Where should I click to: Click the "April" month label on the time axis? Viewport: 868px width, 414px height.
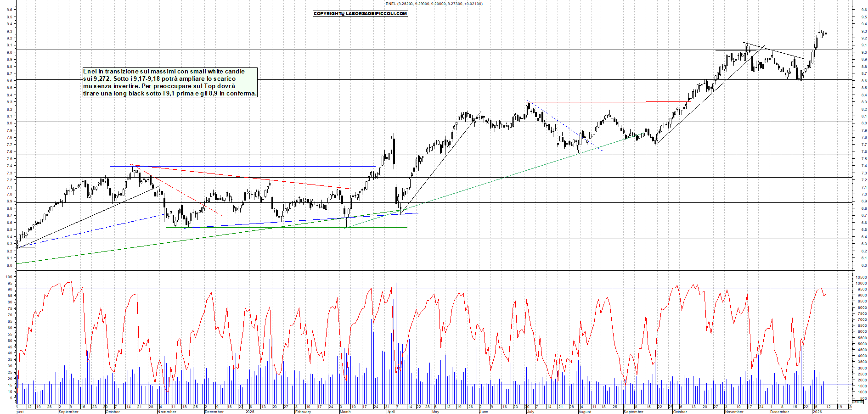(391, 412)
